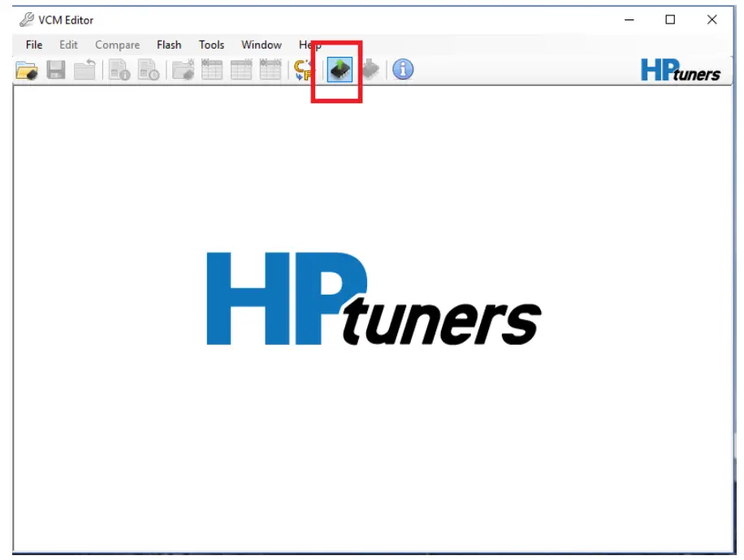Click the Close file toolbar icon

[82, 70]
